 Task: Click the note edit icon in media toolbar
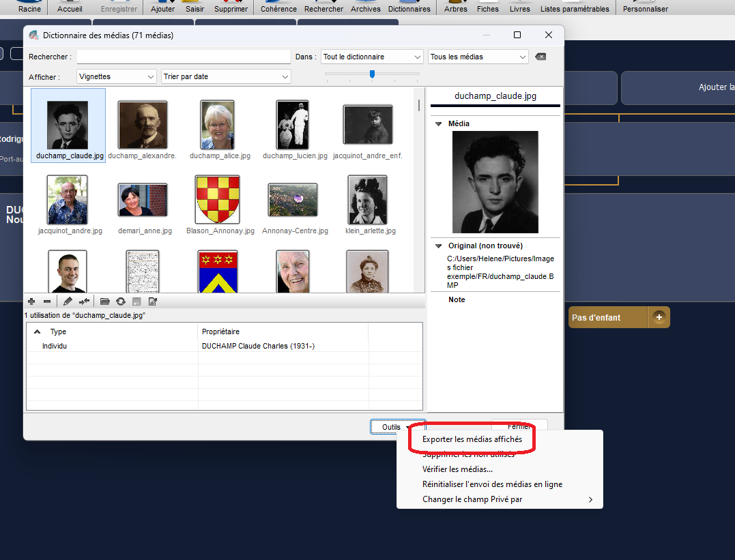tap(153, 301)
